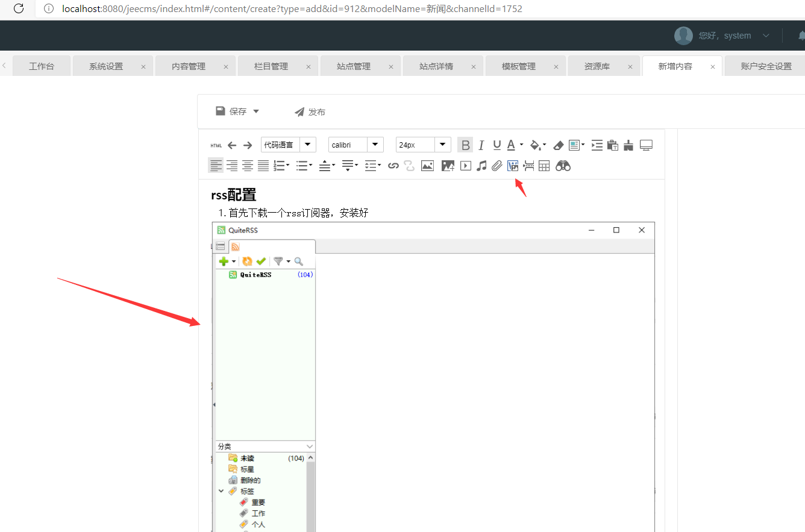Close the 新增内容 tab
The image size is (805, 532).
tap(713, 67)
